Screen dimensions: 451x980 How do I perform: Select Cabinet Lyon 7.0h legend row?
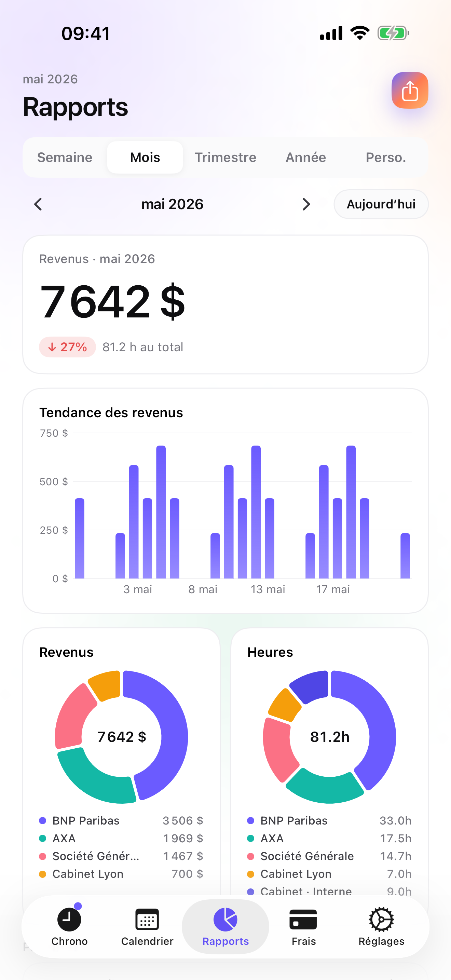pos(329,874)
